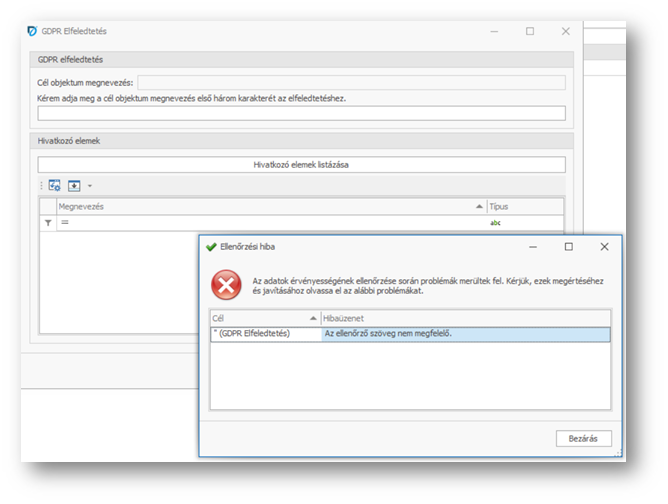Click the Hibaüzenet column header

(465, 318)
